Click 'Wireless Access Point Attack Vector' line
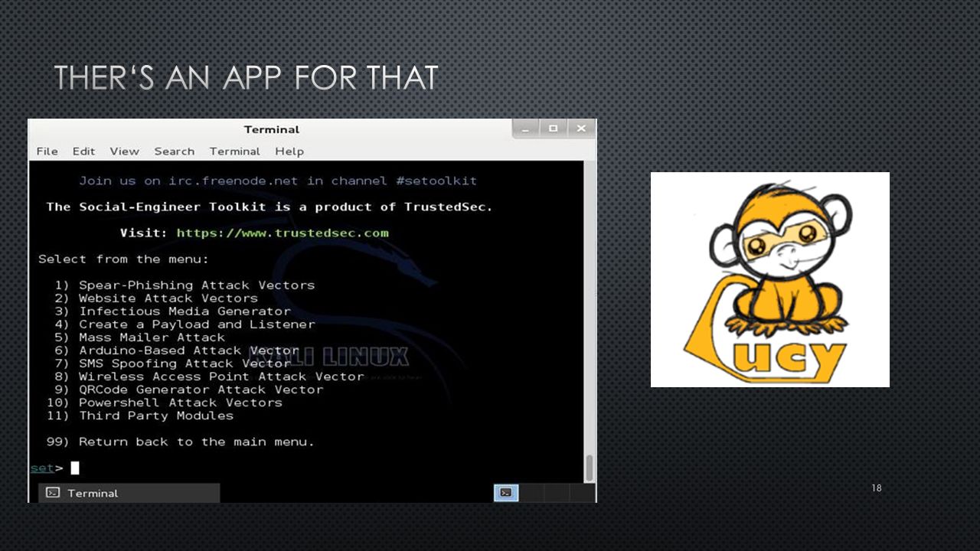 click(x=209, y=376)
